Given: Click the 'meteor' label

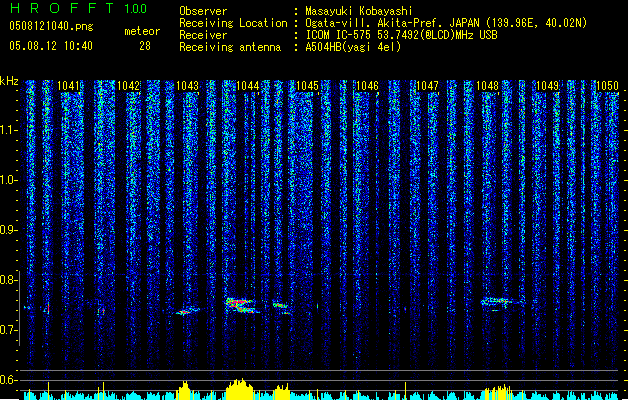Looking at the screenshot, I should pyautogui.click(x=142, y=31).
